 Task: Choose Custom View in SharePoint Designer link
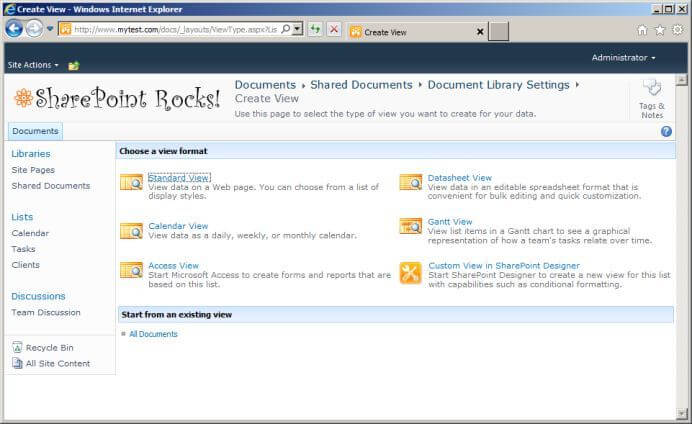[504, 266]
